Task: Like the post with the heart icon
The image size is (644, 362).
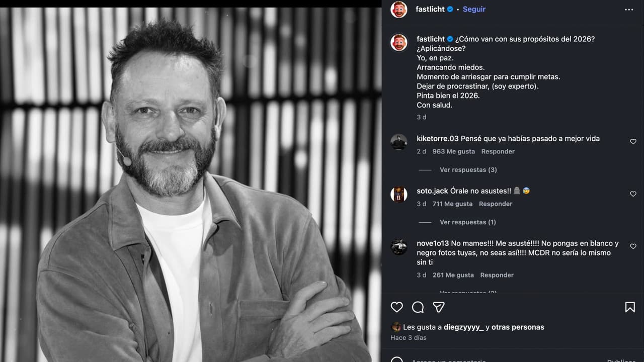Action: click(397, 307)
